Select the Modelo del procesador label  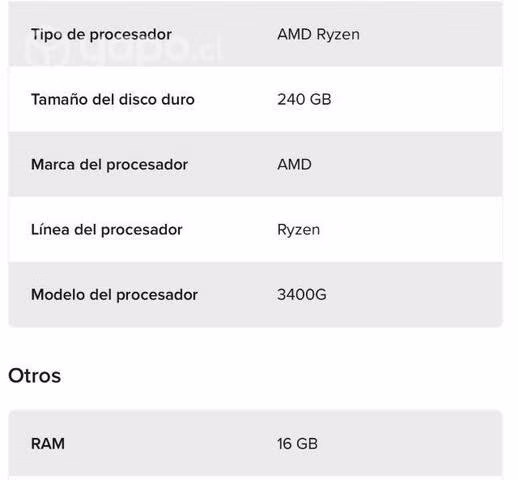coord(114,295)
